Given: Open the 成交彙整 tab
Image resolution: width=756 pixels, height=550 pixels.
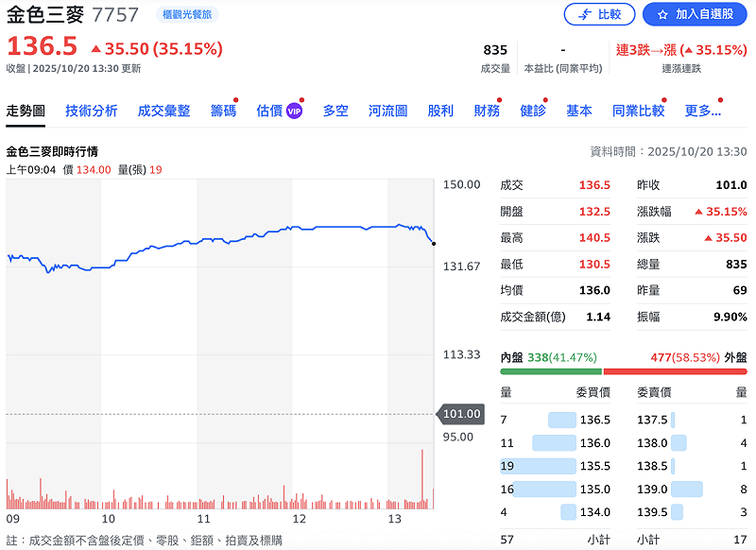Looking at the screenshot, I should click(163, 111).
